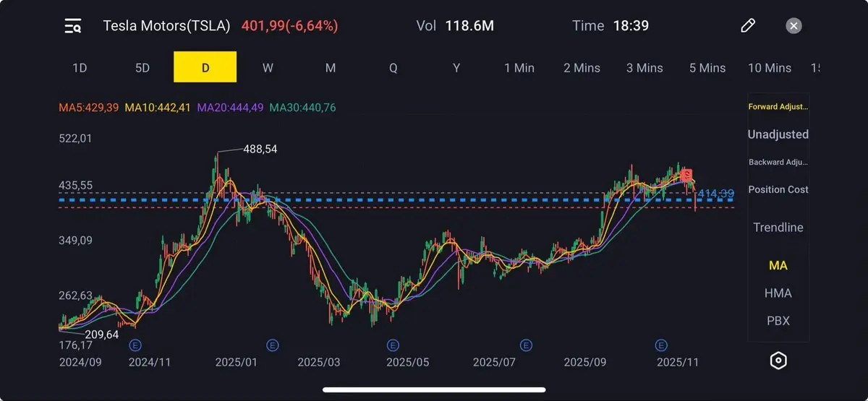Screen dimensions: 868x401
Task: Tap the earnings E marker near 2025/11
Action: [660, 345]
